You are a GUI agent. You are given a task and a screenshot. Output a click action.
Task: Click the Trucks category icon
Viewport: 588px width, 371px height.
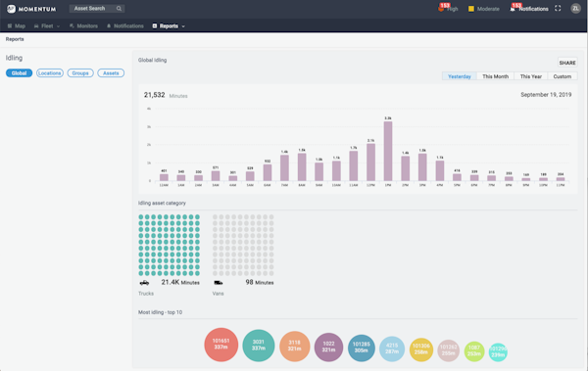pyautogui.click(x=144, y=283)
